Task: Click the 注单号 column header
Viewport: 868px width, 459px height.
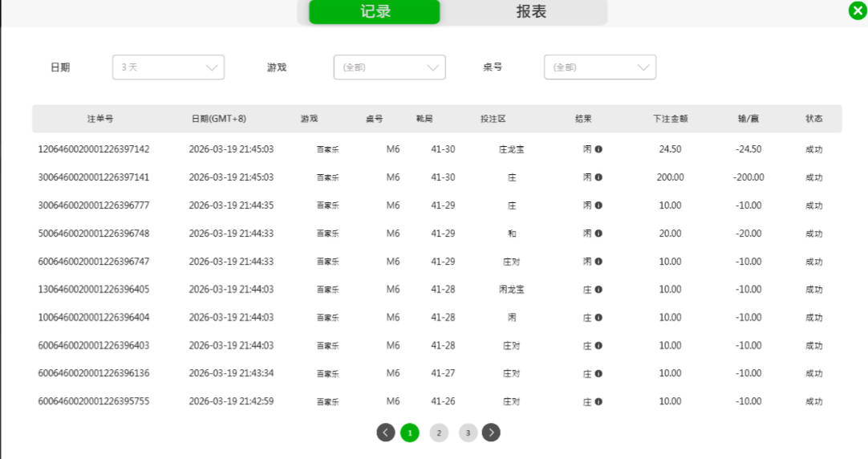Action: pyautogui.click(x=100, y=119)
